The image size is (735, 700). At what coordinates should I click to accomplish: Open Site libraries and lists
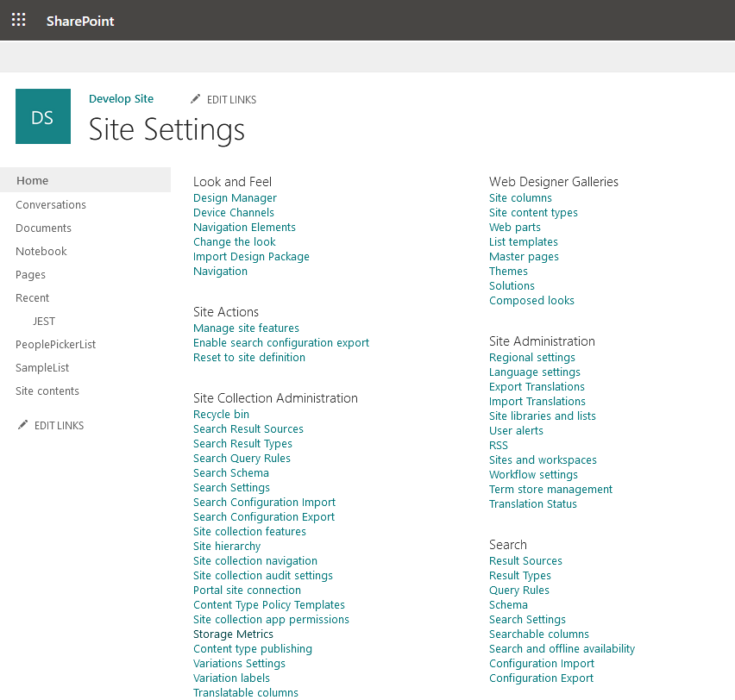click(x=543, y=416)
